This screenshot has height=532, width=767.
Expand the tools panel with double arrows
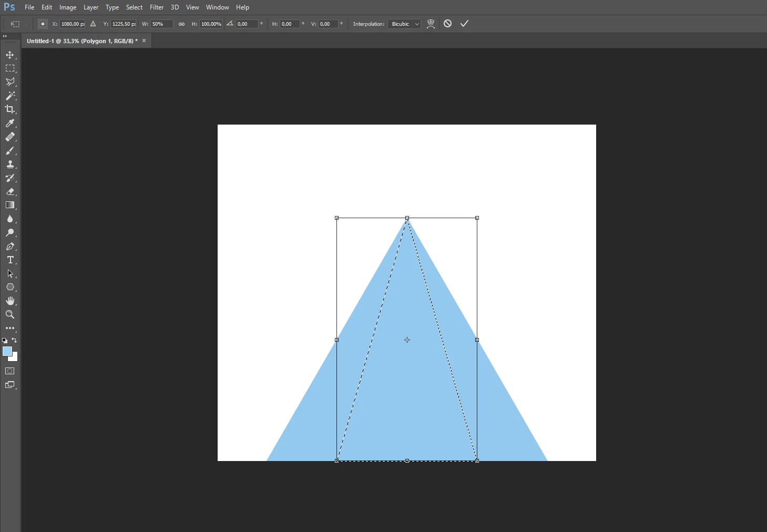click(x=5, y=36)
